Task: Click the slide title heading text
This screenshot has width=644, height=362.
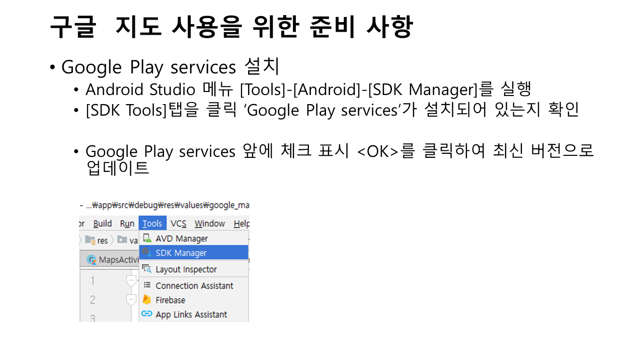Action: [231, 27]
